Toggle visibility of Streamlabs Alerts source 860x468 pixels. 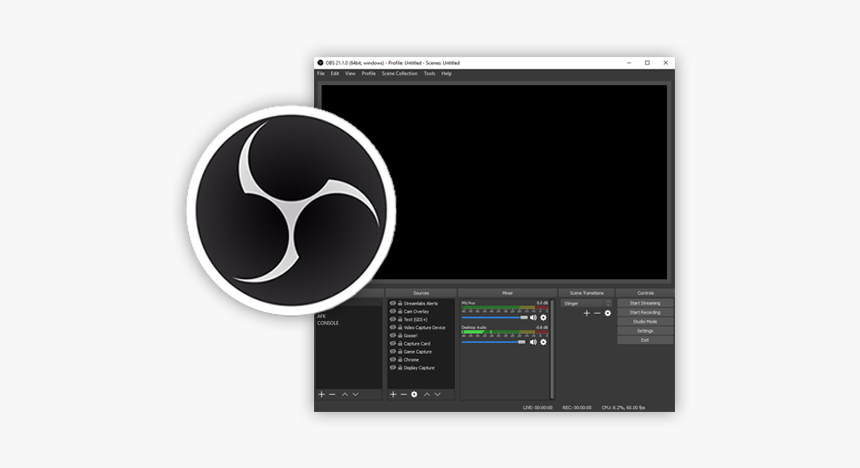(393, 303)
